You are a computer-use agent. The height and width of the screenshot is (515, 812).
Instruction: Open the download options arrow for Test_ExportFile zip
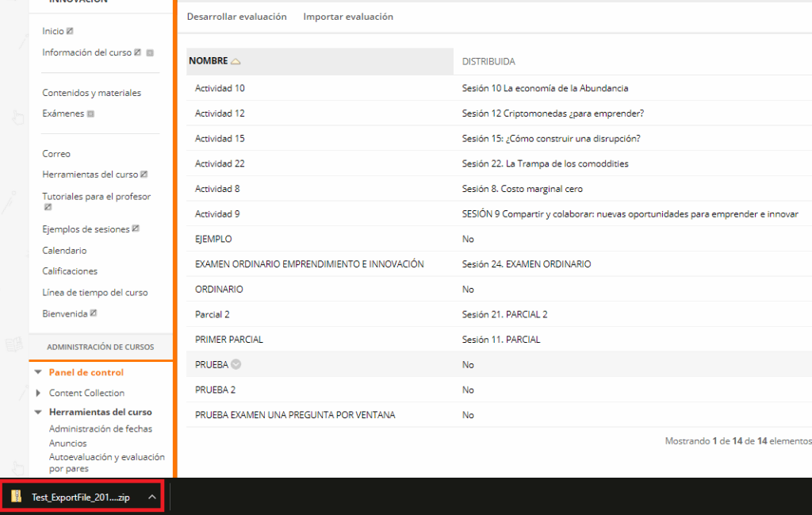pos(151,498)
